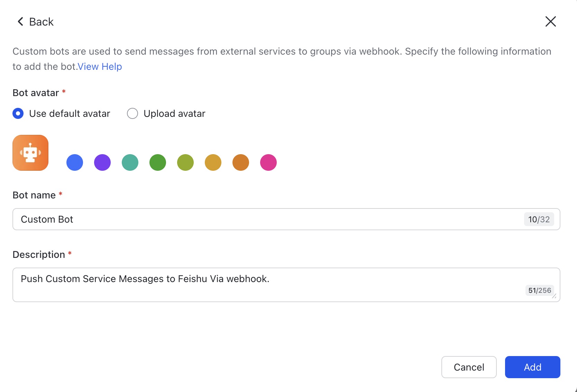577x392 pixels.
Task: Select Use default avatar option
Action: [x=18, y=113]
